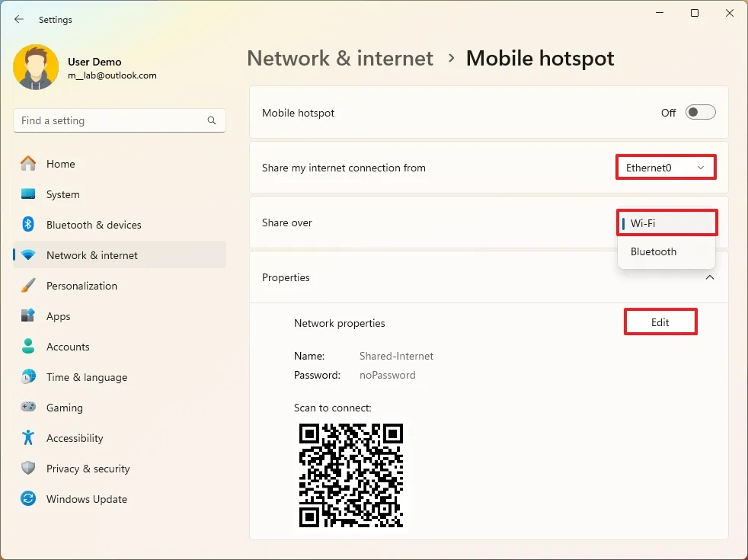
Task: Collapse the Properties section chevron
Action: 709,278
